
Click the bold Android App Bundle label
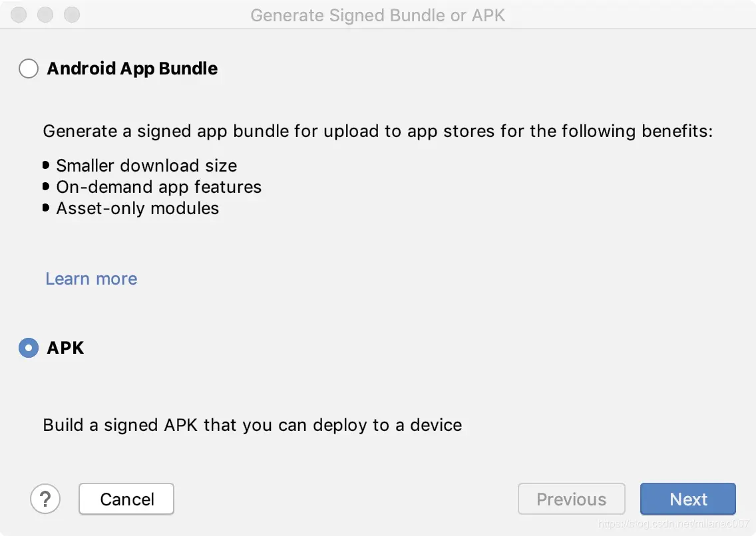pos(132,68)
